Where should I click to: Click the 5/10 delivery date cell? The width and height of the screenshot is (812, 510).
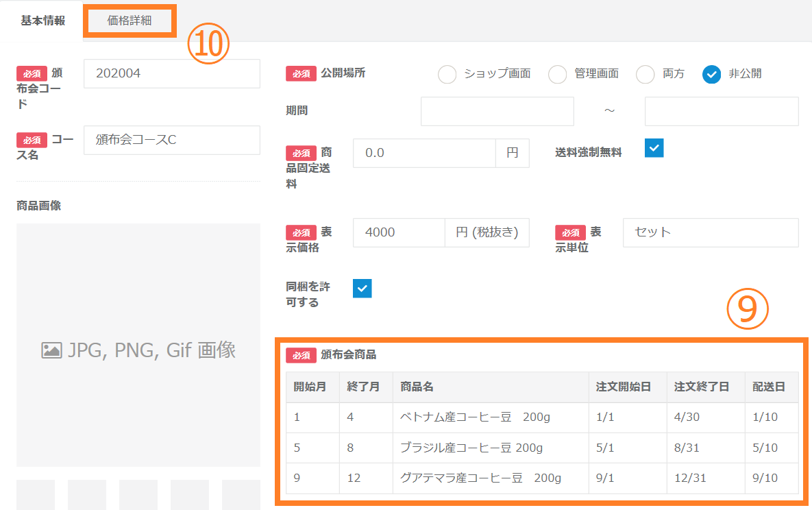coord(772,448)
